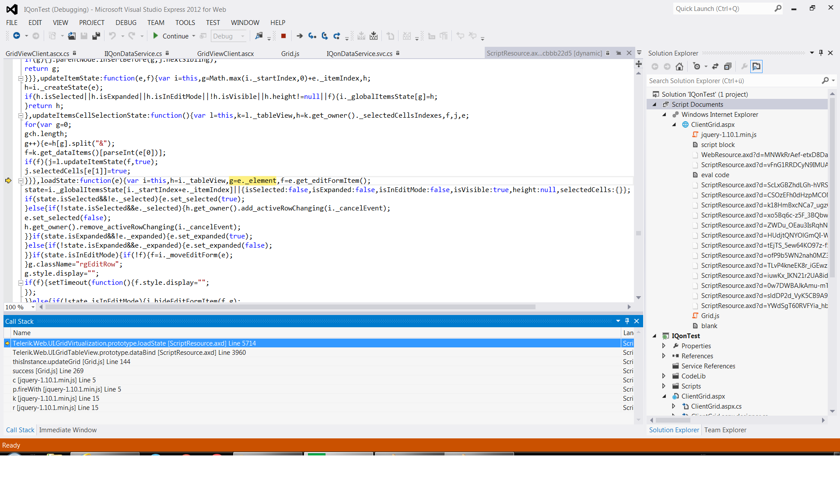The width and height of the screenshot is (840, 504).
Task: Collapse the Script Documents tree node
Action: coord(654,105)
